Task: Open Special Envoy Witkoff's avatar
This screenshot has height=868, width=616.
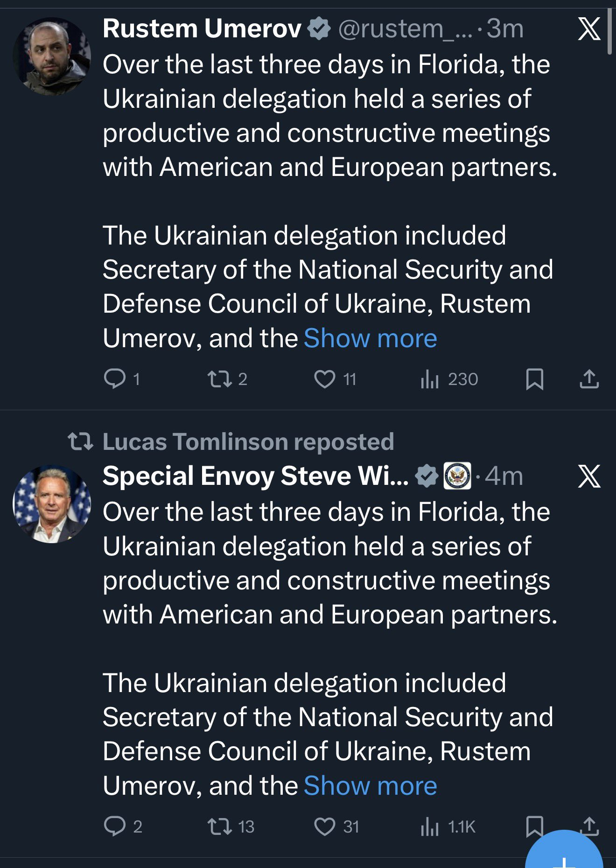Action: [52, 504]
